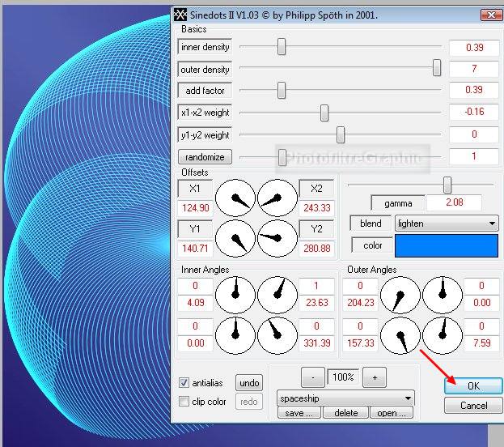Click the save preset button

pos(299,413)
